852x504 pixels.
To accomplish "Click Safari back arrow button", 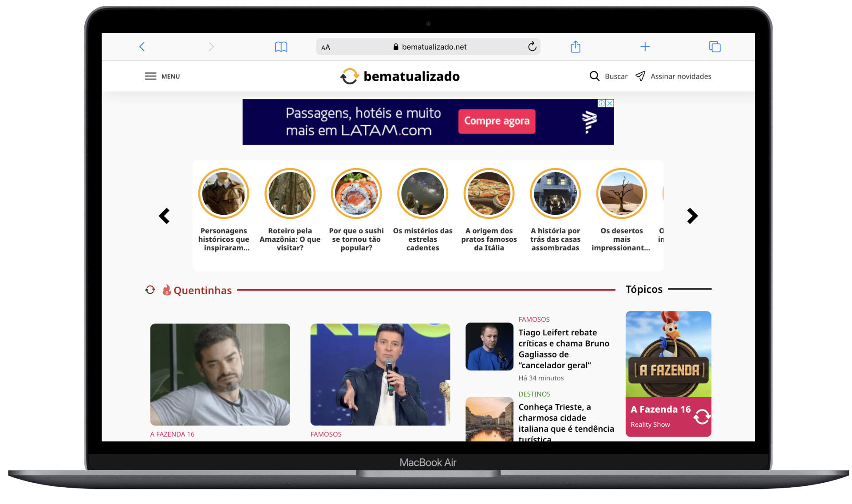I will pyautogui.click(x=142, y=47).
